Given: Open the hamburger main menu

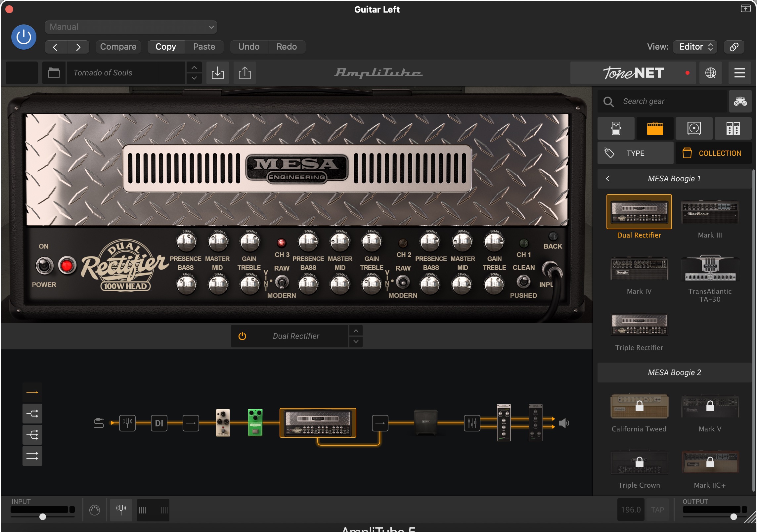Looking at the screenshot, I should [740, 73].
